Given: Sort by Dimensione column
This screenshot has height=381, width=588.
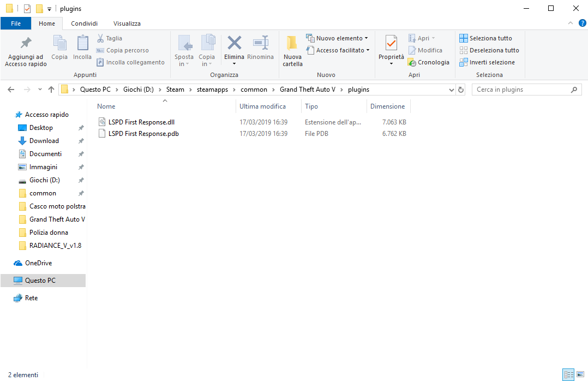Looking at the screenshot, I should coord(388,106).
